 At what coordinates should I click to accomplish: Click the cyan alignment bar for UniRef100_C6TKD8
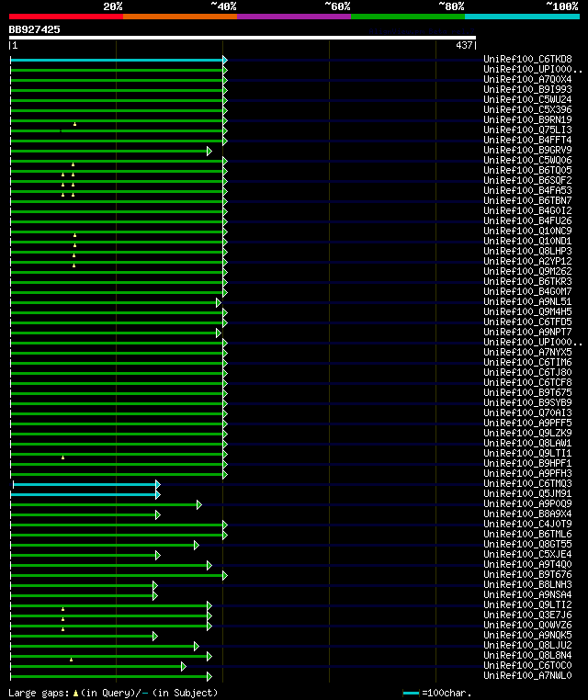click(117, 60)
